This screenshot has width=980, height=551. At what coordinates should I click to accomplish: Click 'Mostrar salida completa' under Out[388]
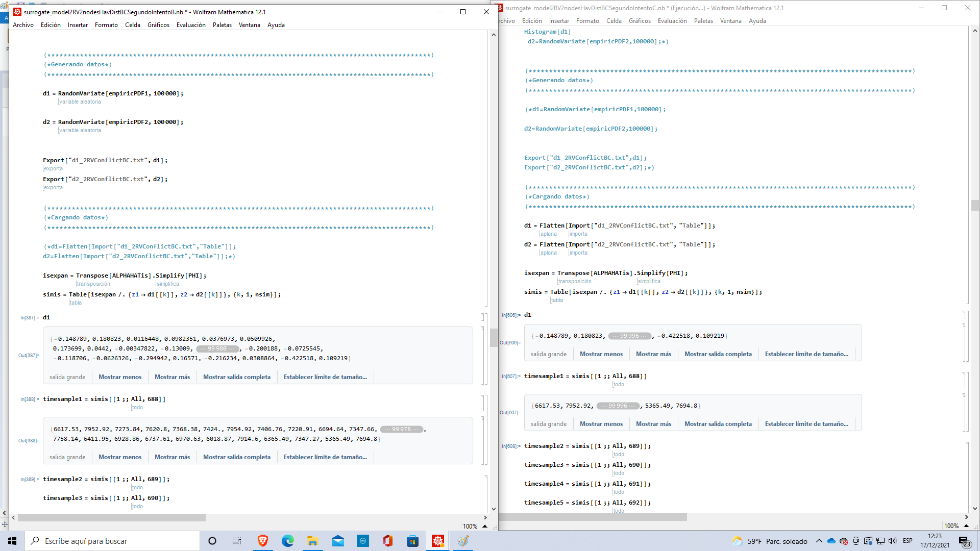pos(237,457)
